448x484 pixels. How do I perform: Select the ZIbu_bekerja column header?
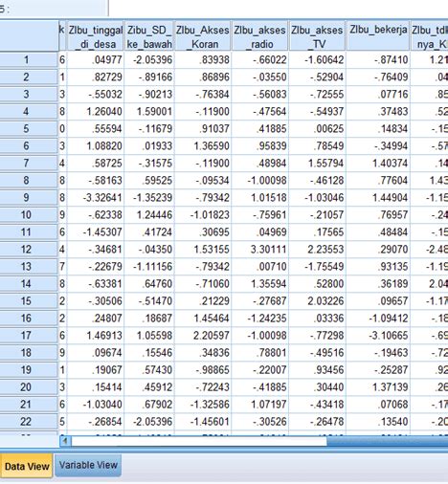point(378,36)
